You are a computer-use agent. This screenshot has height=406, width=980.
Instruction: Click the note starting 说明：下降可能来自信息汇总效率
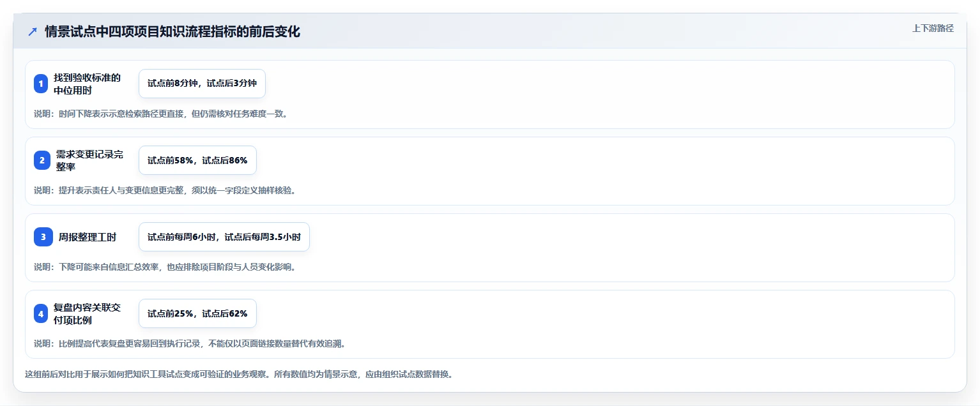(165, 267)
